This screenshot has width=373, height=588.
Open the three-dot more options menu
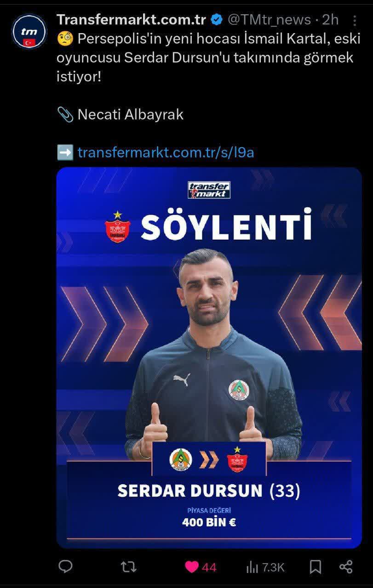tap(355, 21)
